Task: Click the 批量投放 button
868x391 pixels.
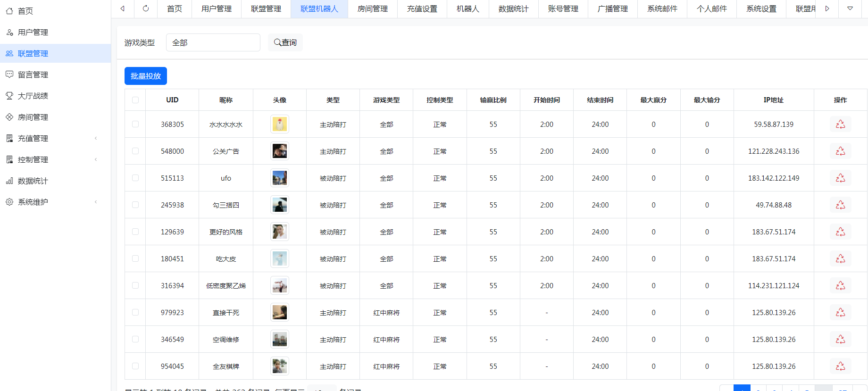Action: coord(145,76)
